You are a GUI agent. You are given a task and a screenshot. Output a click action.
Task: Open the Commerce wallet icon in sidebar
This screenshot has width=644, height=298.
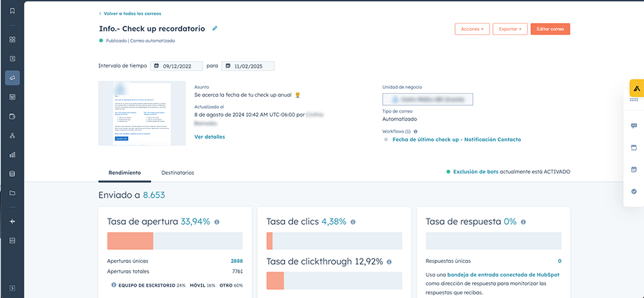(12, 116)
